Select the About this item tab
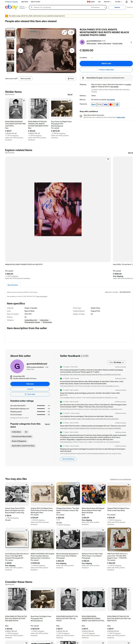The image size is (138, 644). click(13, 285)
